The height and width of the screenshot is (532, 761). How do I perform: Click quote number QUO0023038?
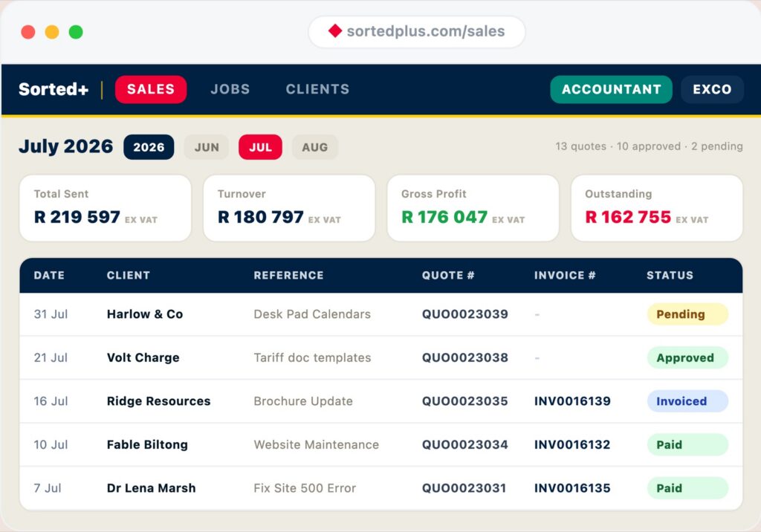[465, 357]
